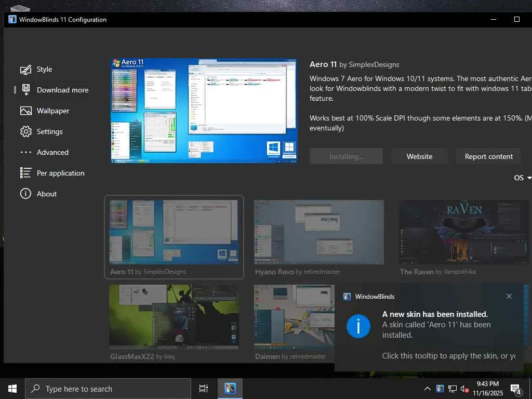This screenshot has height=399, width=532.
Task: Click the Per application list icon
Action: [26, 173]
